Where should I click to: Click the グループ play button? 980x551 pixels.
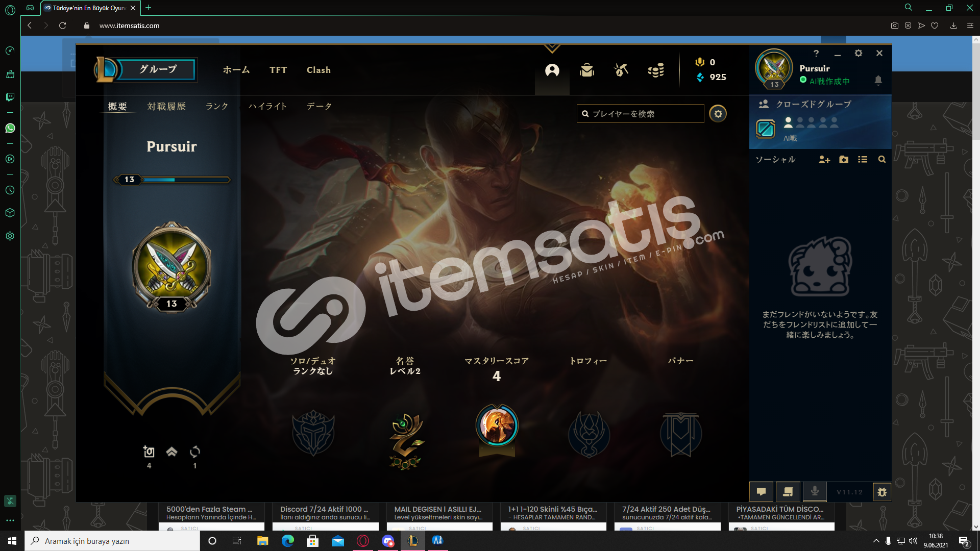click(158, 69)
